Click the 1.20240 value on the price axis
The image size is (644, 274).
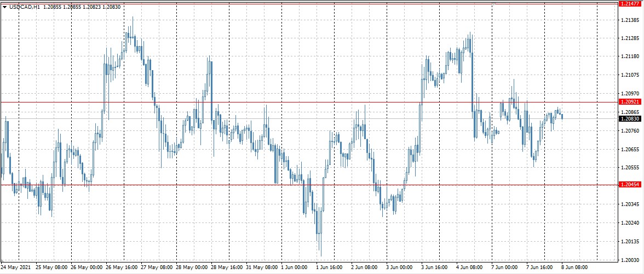[x=630, y=222]
